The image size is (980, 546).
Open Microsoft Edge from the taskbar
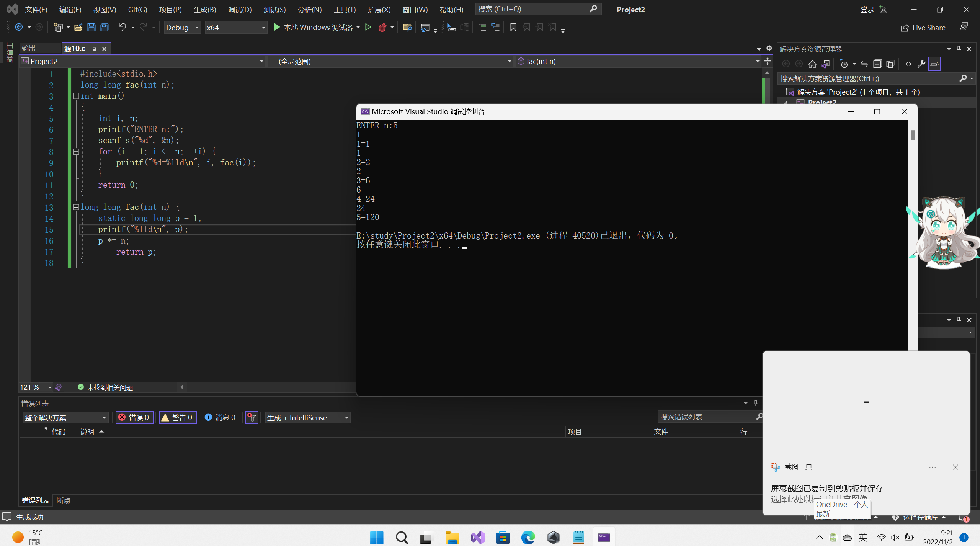(528, 538)
